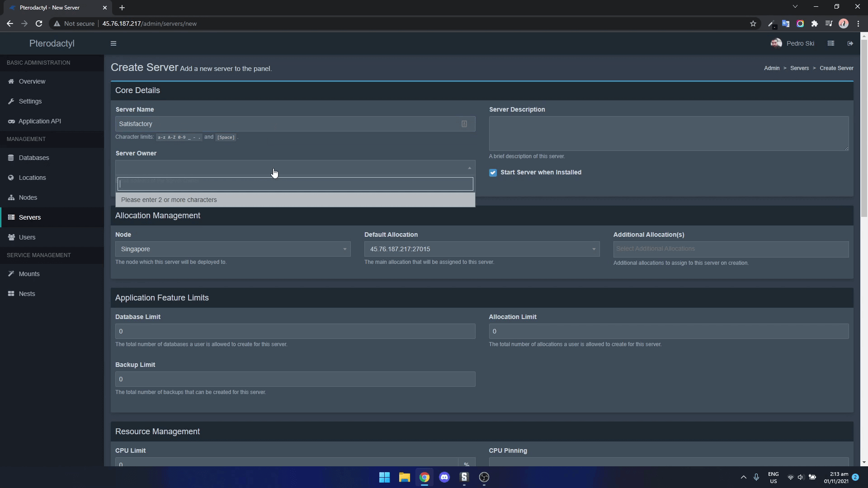
Task: Navigate to Databases management
Action: click(x=33, y=157)
